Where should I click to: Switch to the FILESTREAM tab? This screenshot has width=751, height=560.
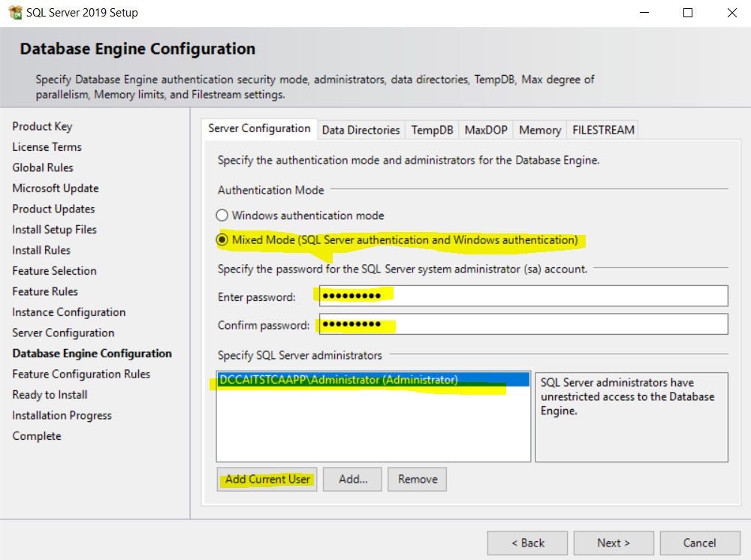click(603, 130)
